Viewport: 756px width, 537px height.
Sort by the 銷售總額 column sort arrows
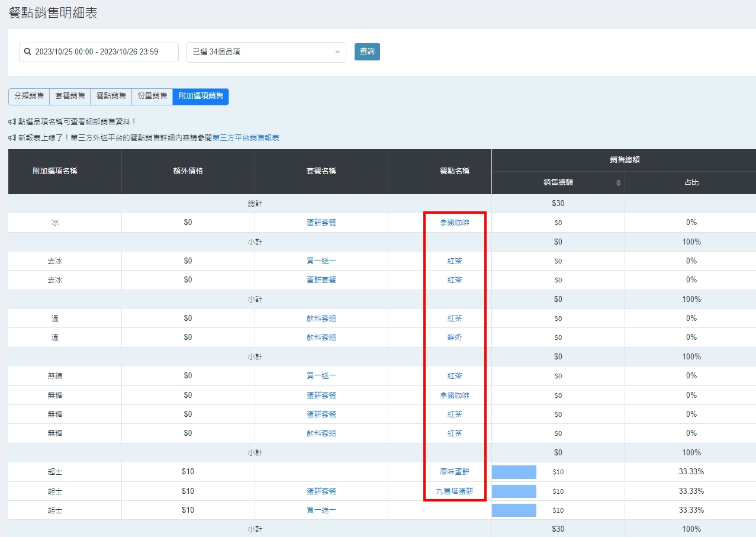(619, 183)
